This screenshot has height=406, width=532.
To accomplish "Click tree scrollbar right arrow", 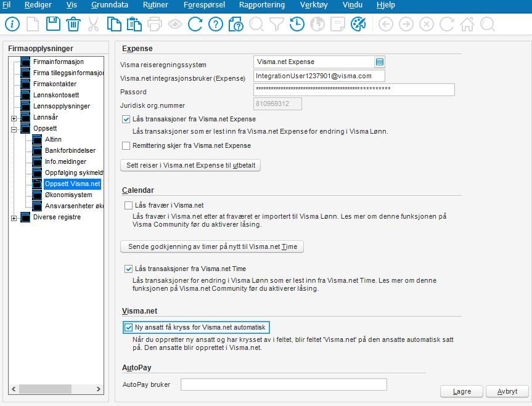I will tap(99, 389).
